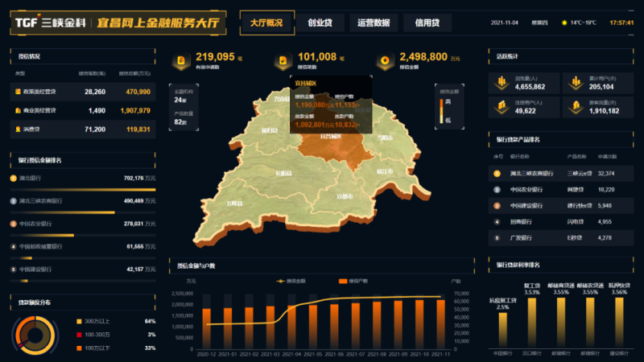Click the clock time 17:57:41
The width and height of the screenshot is (644, 362).
click(621, 23)
